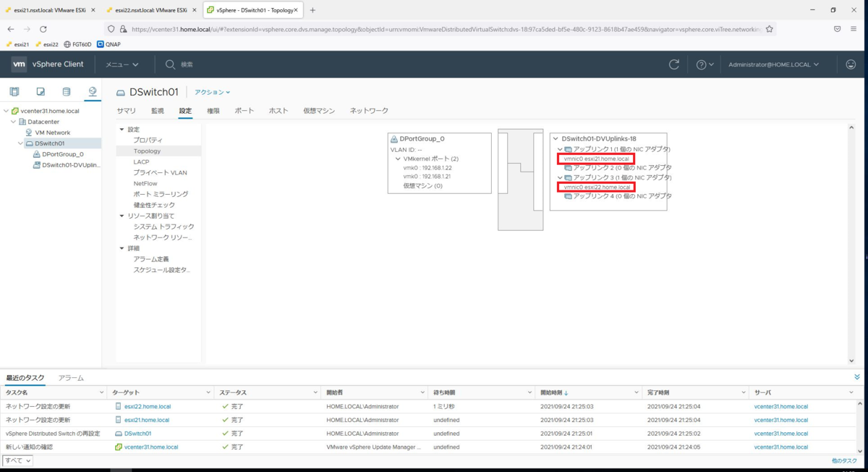Collapse the リソース割り当て section
The width and height of the screenshot is (868, 472).
(x=122, y=216)
